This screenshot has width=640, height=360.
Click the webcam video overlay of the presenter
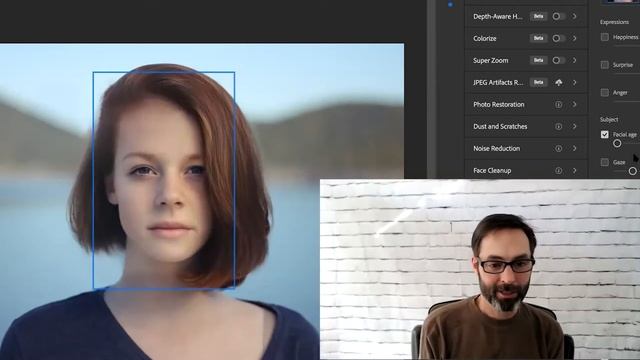point(480,269)
